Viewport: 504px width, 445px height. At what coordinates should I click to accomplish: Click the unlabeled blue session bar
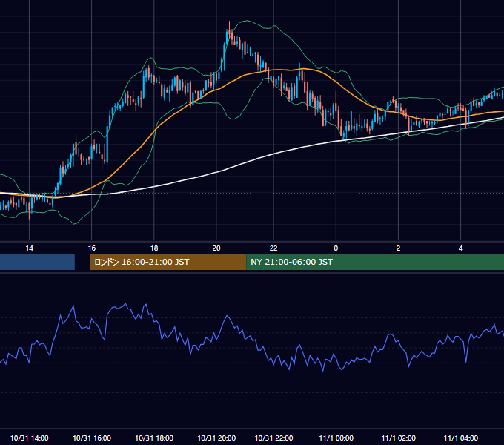pos(37,262)
